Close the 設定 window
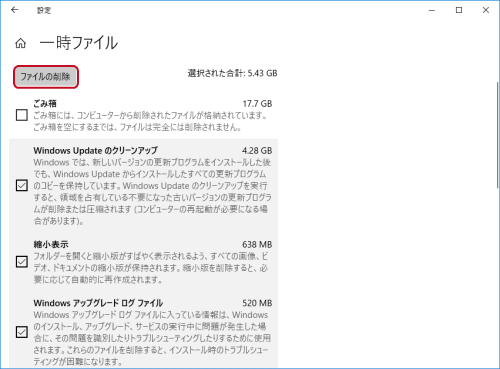500x369 pixels. [486, 10]
